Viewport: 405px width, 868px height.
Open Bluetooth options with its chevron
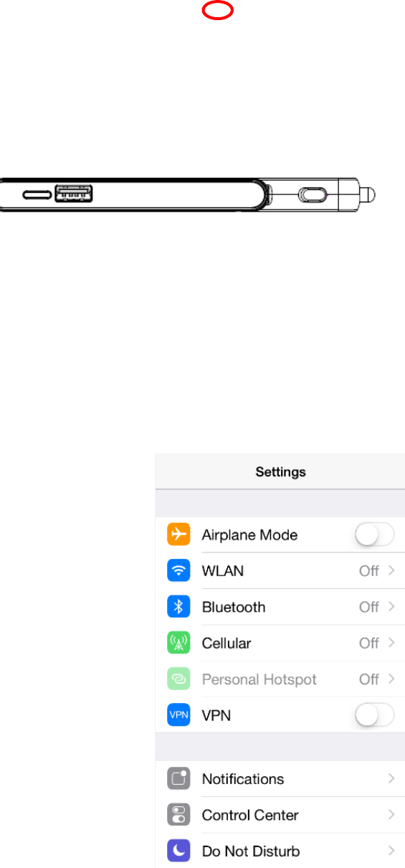391,607
